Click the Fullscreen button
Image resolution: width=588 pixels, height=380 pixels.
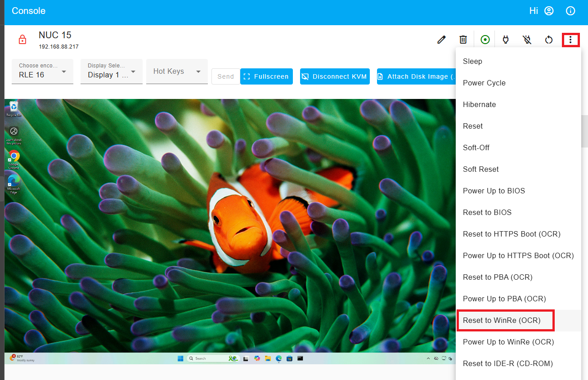click(x=266, y=76)
